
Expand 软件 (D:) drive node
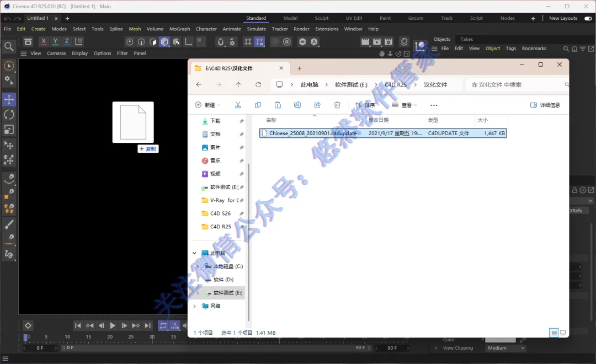coord(198,280)
